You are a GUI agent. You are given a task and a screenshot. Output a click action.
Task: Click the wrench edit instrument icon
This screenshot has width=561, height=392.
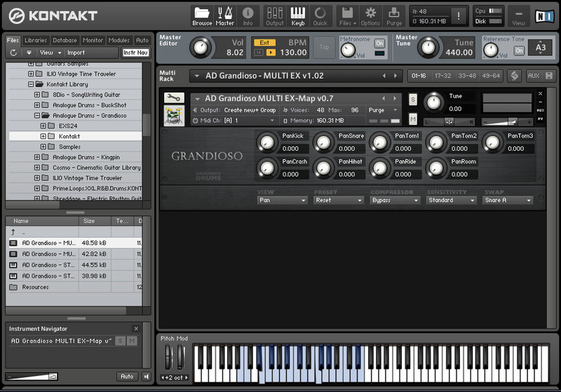coord(174,98)
